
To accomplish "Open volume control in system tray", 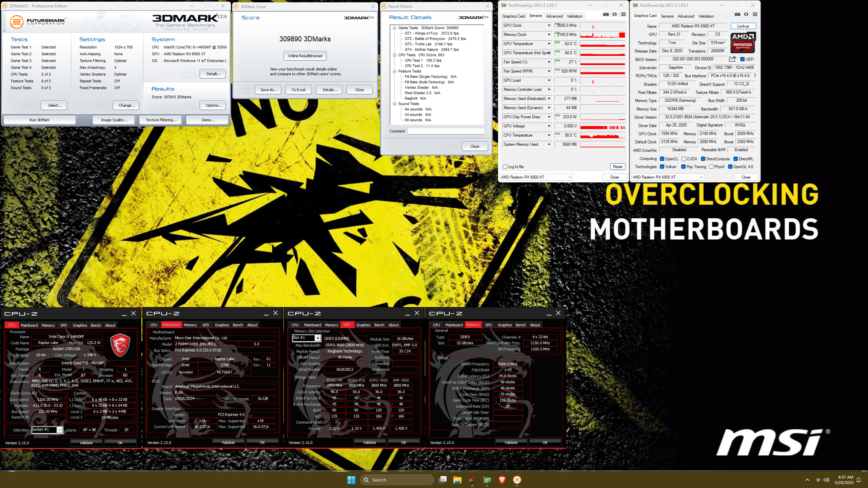I will pos(826,480).
